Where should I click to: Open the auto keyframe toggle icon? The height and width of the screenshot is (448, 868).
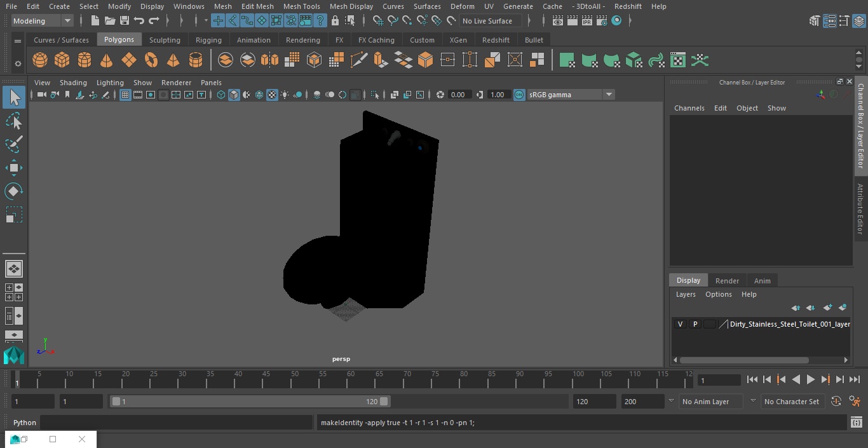[x=836, y=402]
